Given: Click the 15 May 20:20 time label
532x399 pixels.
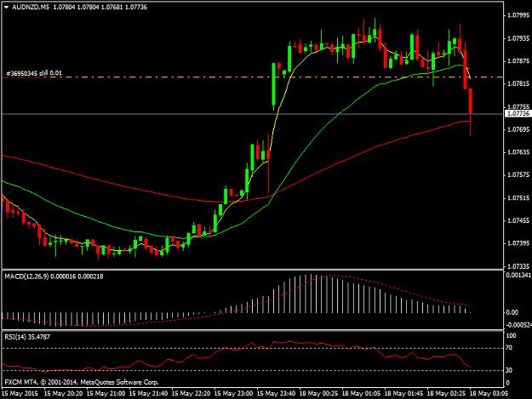Looking at the screenshot, I should point(63,394).
